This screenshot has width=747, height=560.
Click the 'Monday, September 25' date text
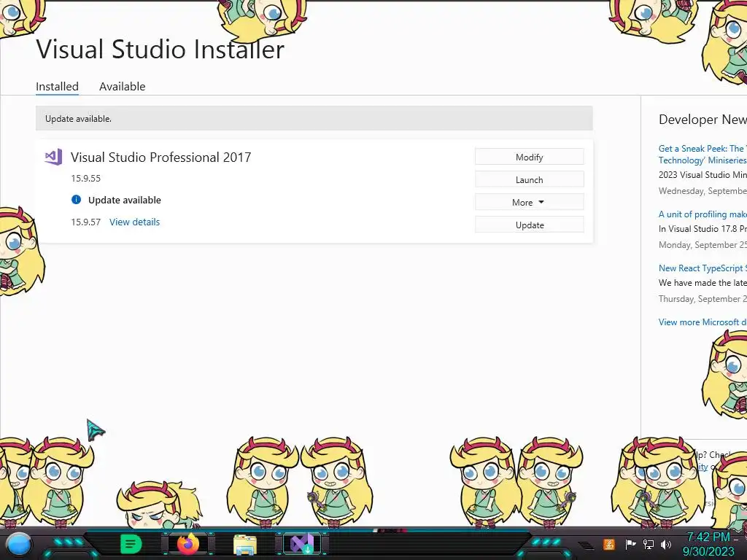(x=703, y=245)
